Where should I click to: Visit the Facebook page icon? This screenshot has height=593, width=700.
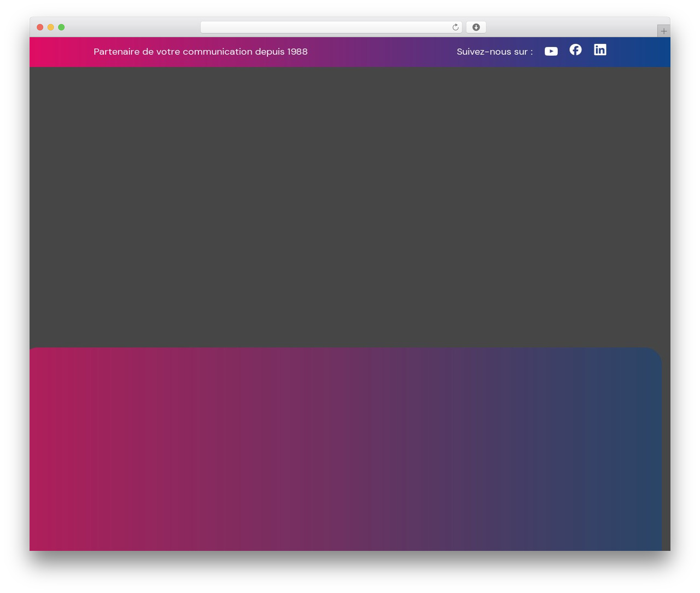pyautogui.click(x=575, y=50)
